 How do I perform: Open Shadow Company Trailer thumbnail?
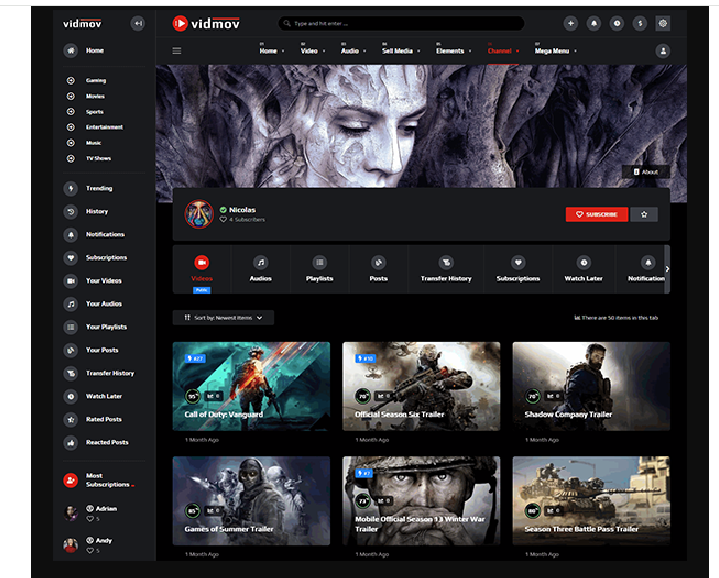(x=591, y=386)
